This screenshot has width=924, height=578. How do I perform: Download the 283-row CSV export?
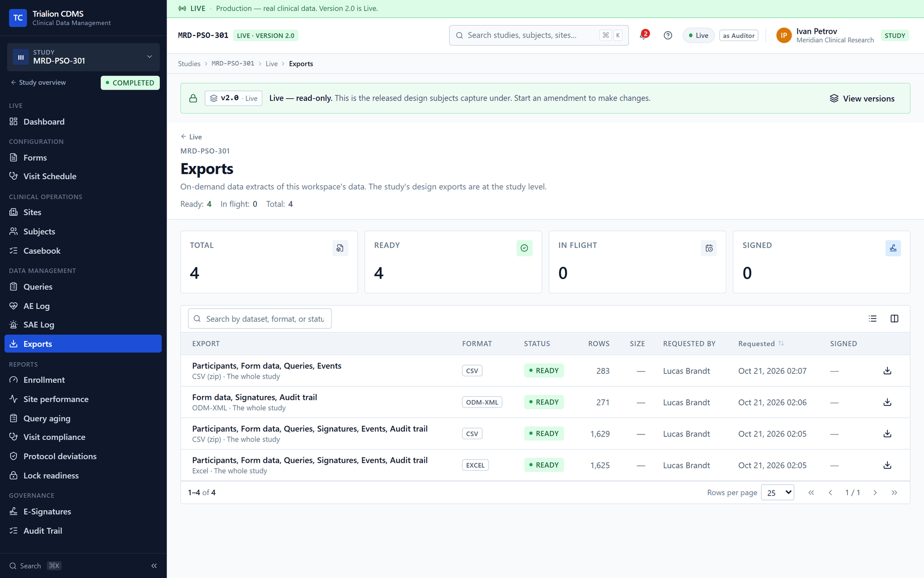(x=887, y=371)
